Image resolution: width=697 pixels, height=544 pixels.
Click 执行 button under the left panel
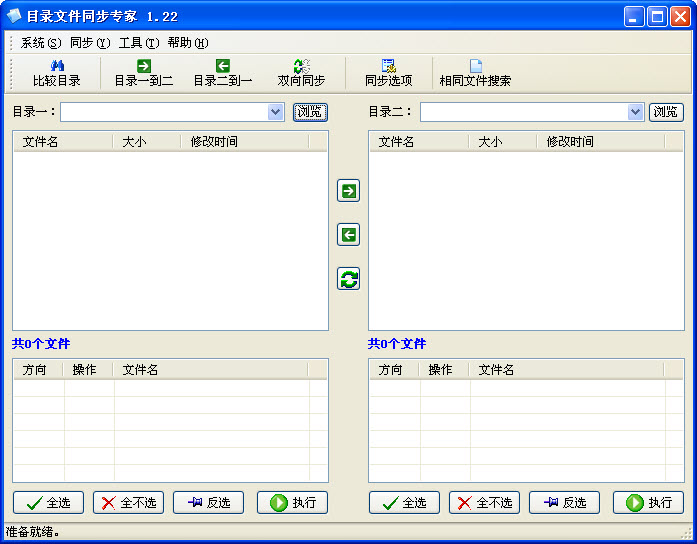pyautogui.click(x=293, y=503)
